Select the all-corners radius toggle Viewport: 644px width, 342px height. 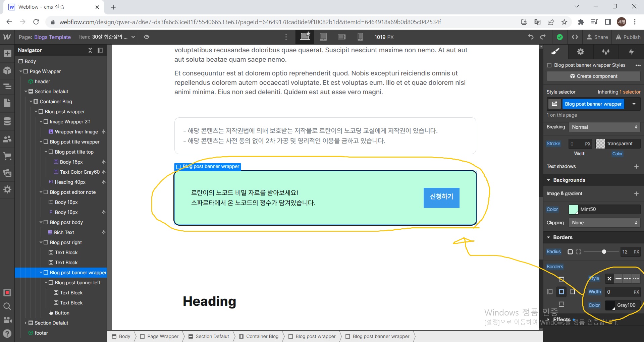pyautogui.click(x=570, y=251)
